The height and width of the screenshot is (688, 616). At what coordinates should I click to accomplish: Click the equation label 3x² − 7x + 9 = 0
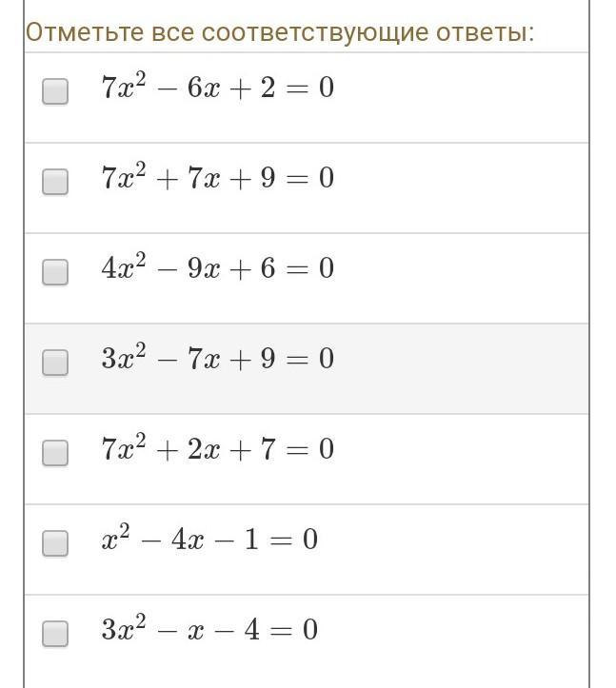pyautogui.click(x=218, y=358)
